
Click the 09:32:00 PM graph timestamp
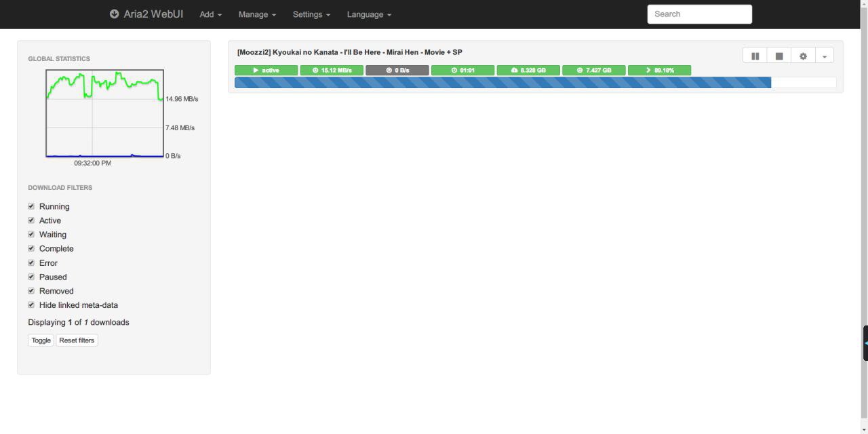(x=92, y=163)
